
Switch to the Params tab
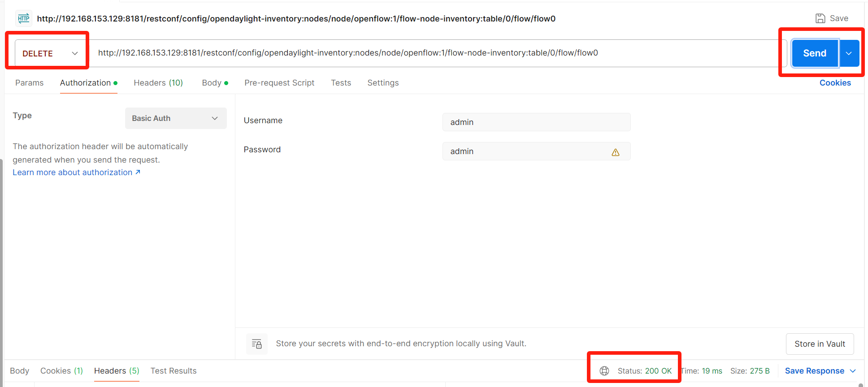coord(30,83)
